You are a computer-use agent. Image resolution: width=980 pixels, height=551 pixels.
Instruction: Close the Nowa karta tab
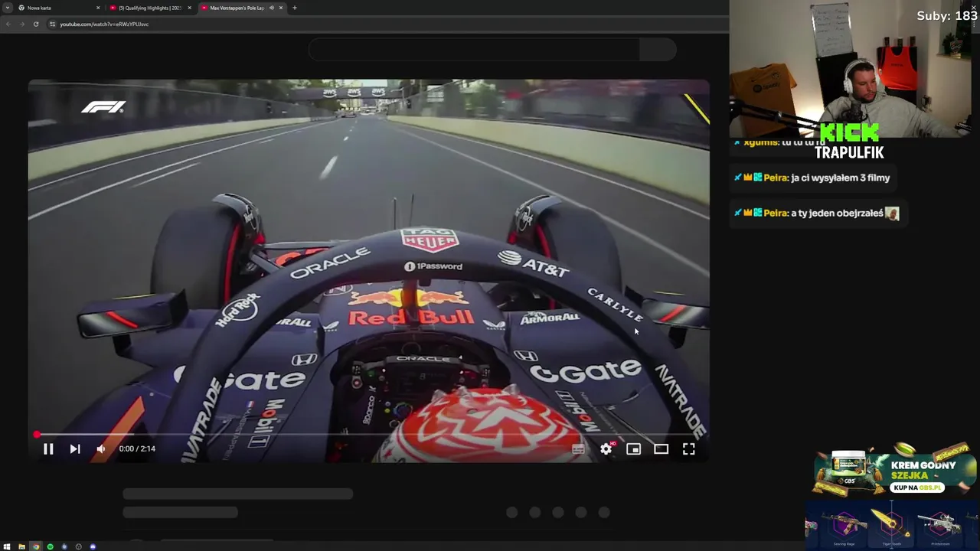tap(98, 8)
